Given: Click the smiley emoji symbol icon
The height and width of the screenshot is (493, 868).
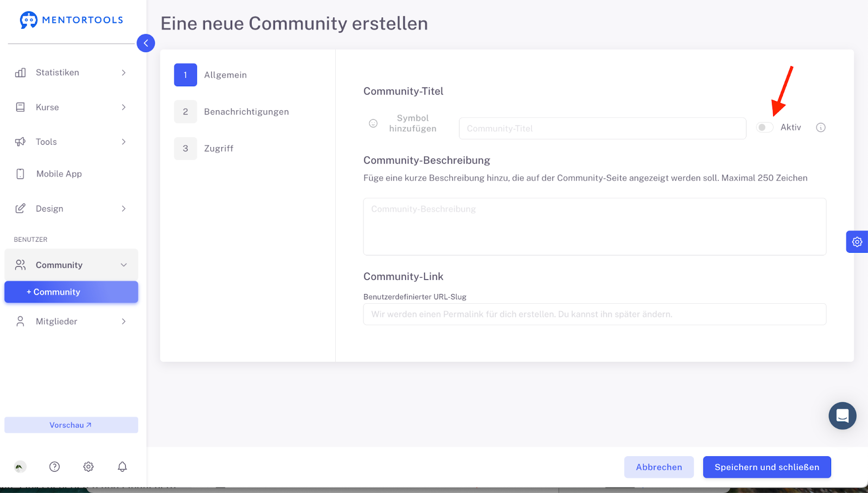Looking at the screenshot, I should click(373, 124).
